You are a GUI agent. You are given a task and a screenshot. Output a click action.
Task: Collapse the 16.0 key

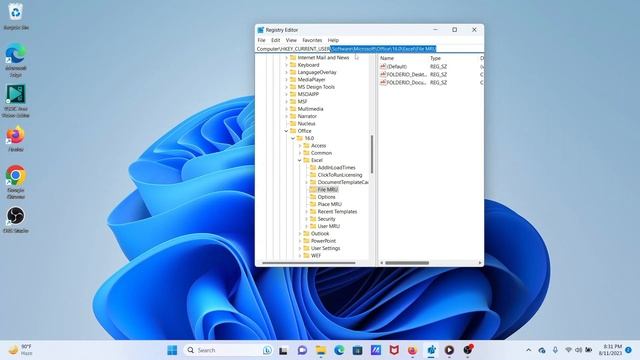click(293, 138)
